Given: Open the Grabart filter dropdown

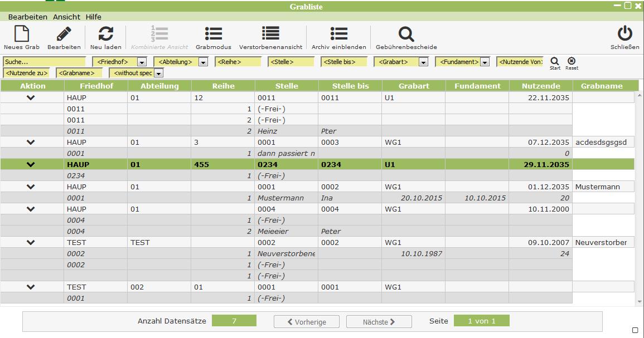Looking at the screenshot, I should (x=423, y=62).
